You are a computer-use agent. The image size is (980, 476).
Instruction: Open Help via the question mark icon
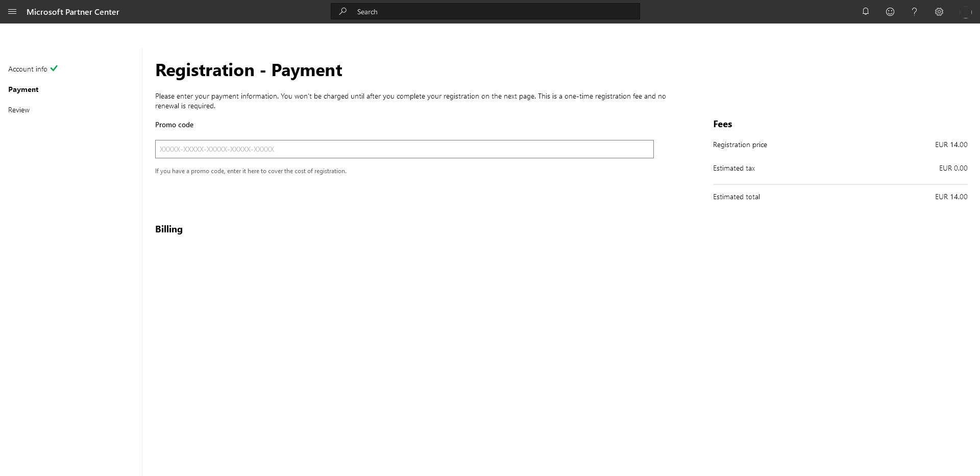pos(914,11)
